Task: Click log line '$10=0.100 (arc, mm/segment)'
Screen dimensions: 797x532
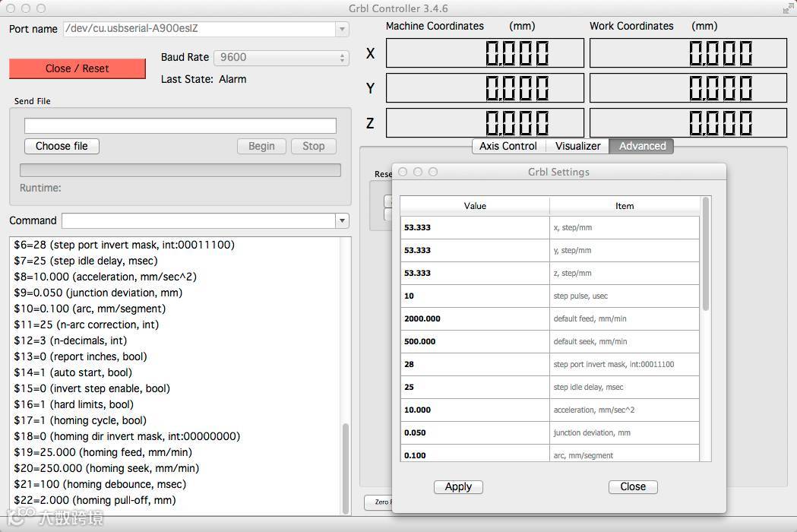Action: 90,309
